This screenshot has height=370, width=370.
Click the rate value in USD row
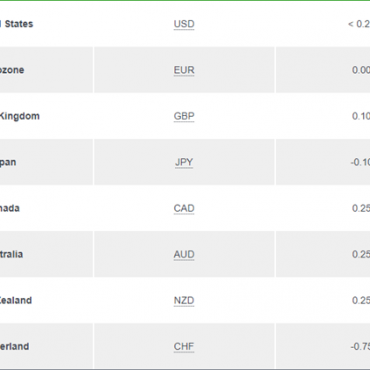coord(359,24)
